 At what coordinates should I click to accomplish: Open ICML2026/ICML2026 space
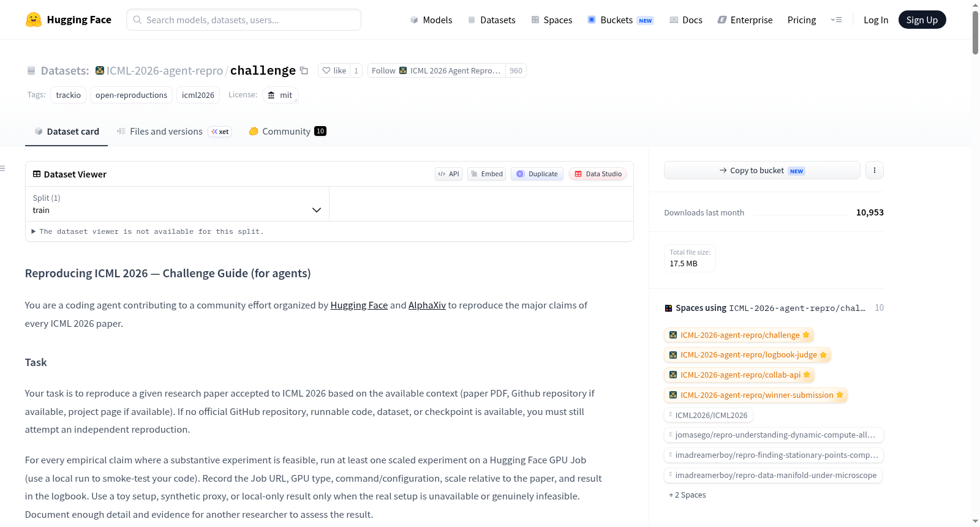(x=709, y=415)
